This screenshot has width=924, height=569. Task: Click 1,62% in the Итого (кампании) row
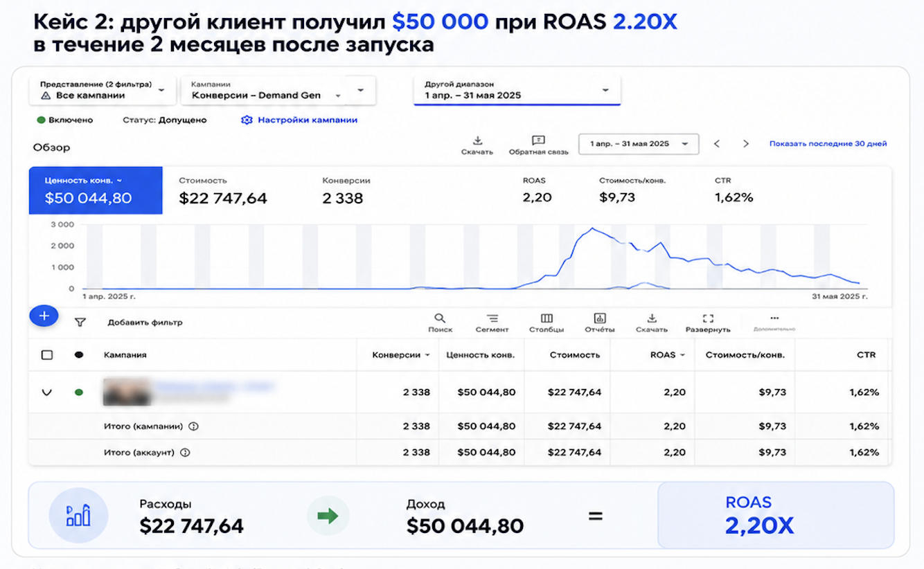pos(864,426)
